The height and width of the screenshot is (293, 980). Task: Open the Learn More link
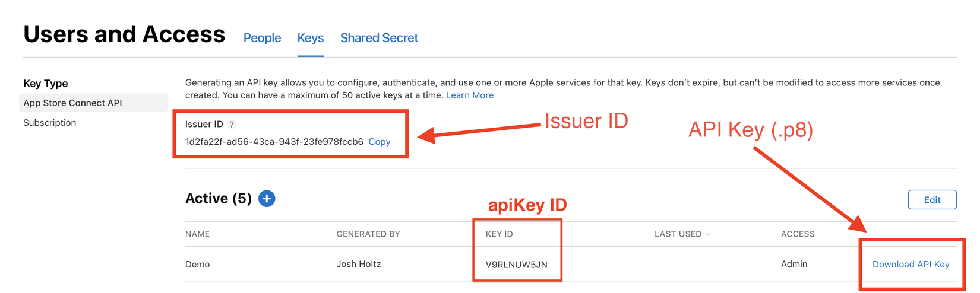469,95
